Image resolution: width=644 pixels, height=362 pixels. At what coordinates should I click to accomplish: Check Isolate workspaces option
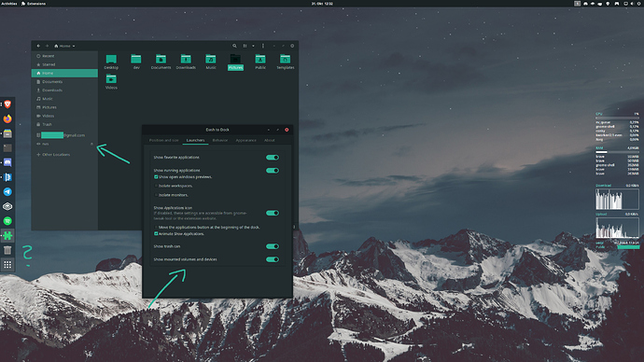click(156, 186)
